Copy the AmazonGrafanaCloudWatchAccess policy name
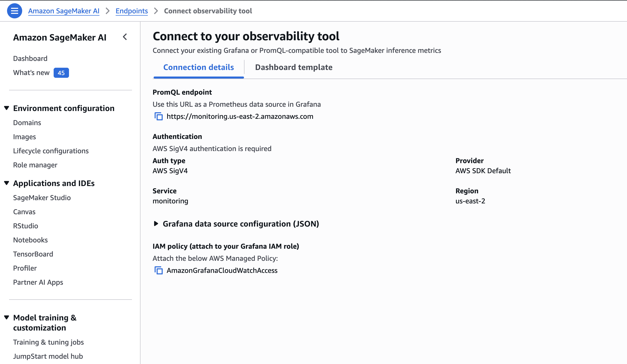This screenshot has height=364, width=627. 158,270
